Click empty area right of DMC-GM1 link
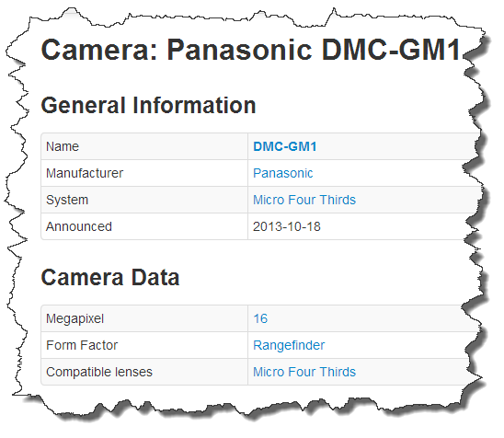 coord(395,146)
